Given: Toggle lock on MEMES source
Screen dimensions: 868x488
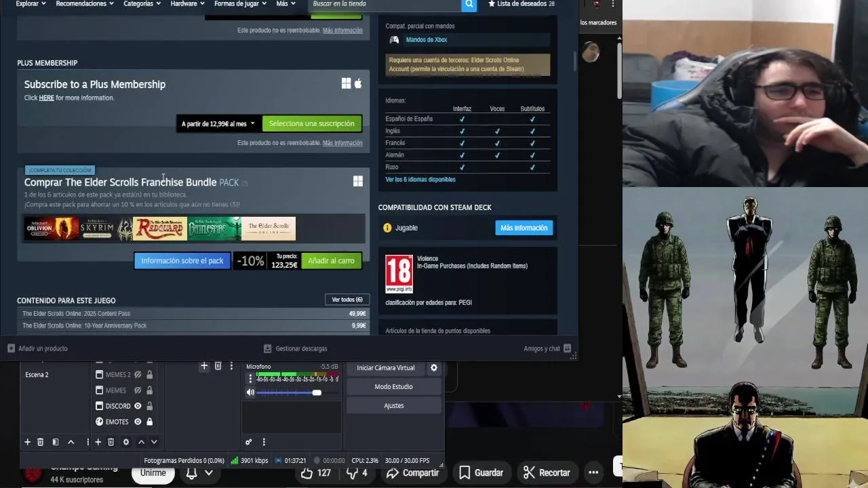Looking at the screenshot, I should 149,390.
